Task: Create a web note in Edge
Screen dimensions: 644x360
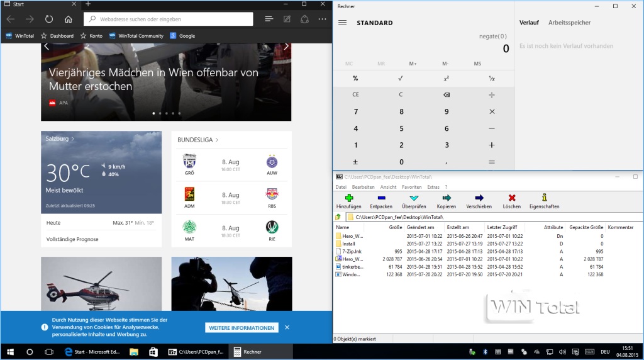Action: (287, 19)
